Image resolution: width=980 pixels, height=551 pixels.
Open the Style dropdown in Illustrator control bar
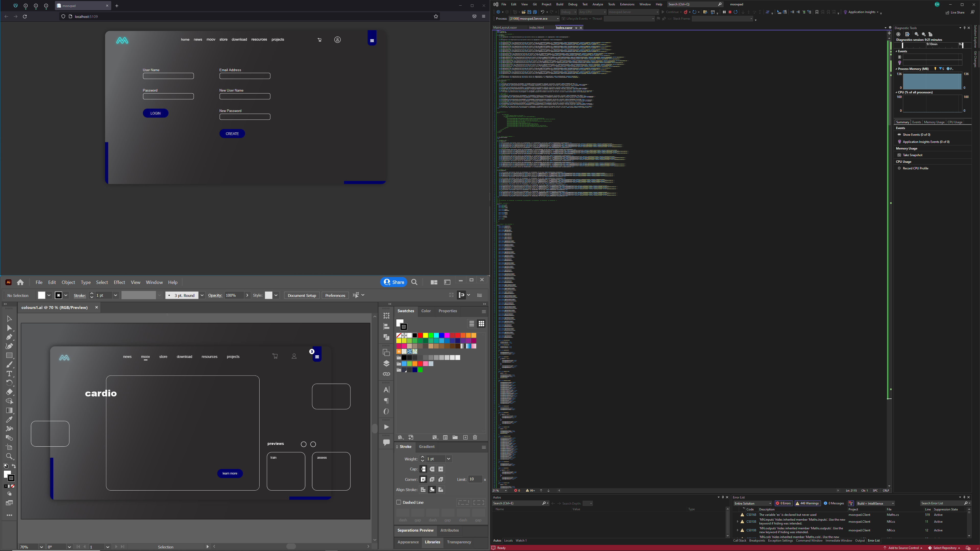coord(276,295)
